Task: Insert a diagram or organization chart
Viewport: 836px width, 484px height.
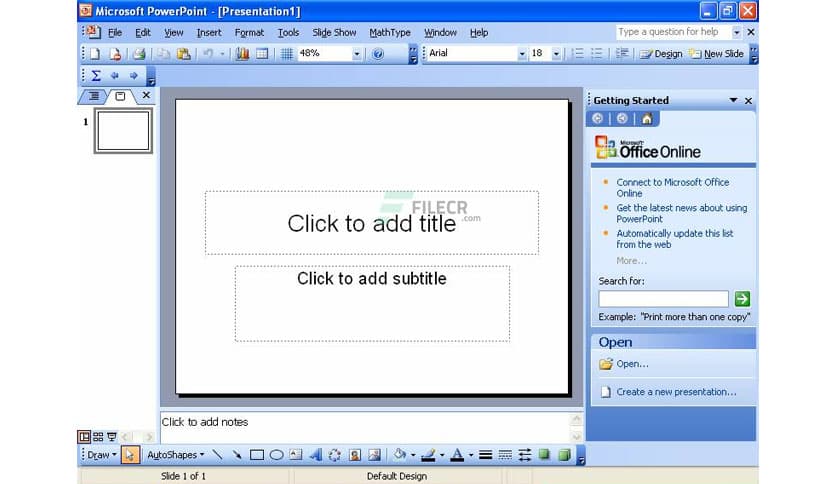Action: tap(335, 455)
